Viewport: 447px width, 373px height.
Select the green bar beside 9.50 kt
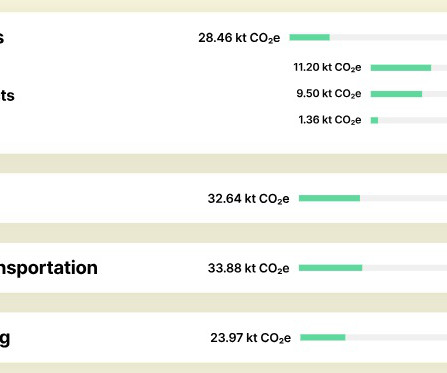pos(396,94)
